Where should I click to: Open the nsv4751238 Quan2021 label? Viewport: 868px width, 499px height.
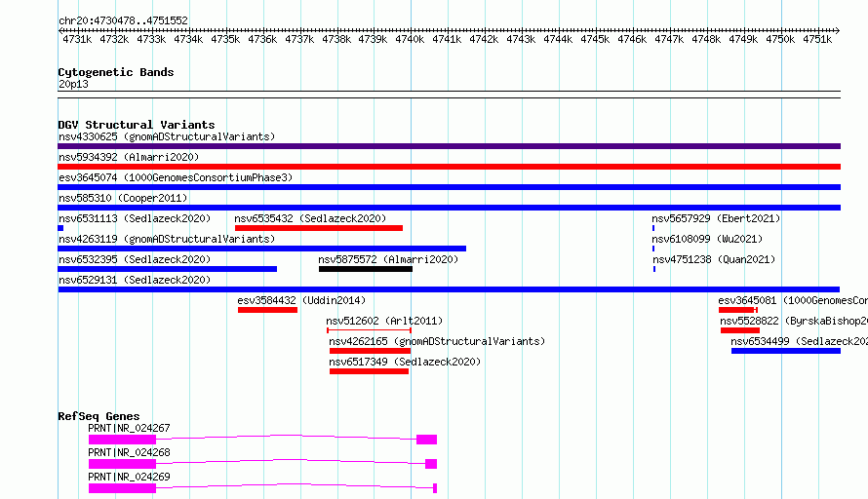pyautogui.click(x=714, y=259)
